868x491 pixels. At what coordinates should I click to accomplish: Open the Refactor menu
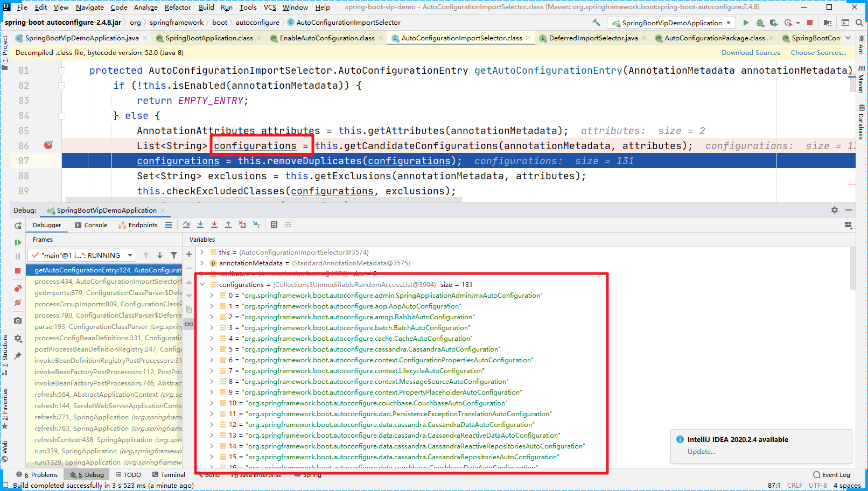[178, 7]
